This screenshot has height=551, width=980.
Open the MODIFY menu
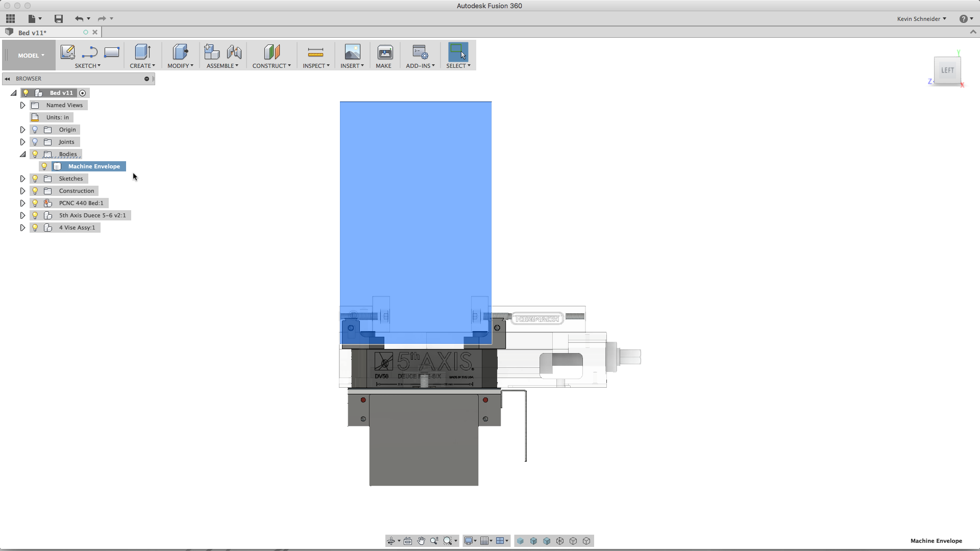point(180,66)
